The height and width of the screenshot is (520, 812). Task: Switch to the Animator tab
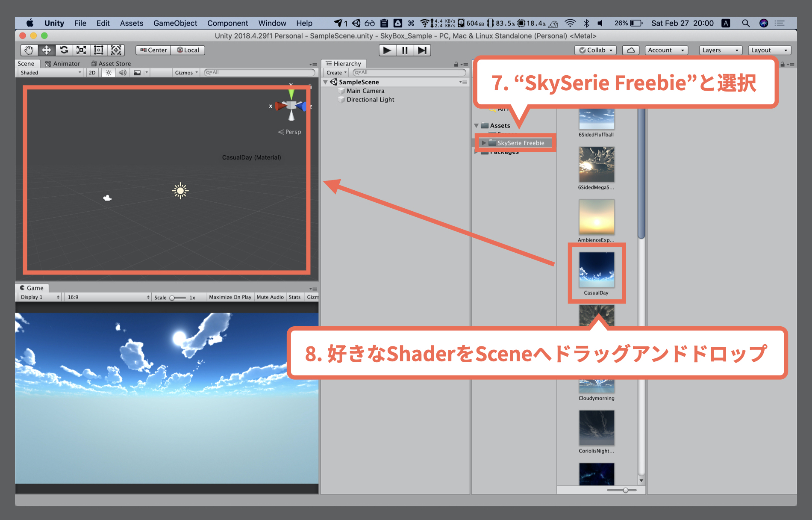[x=63, y=64]
